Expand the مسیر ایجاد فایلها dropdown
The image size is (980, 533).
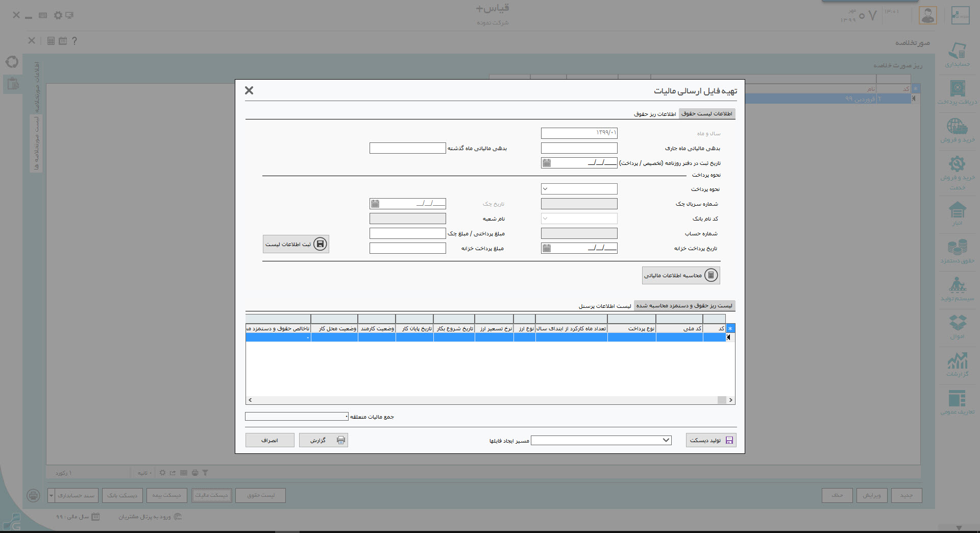point(666,440)
